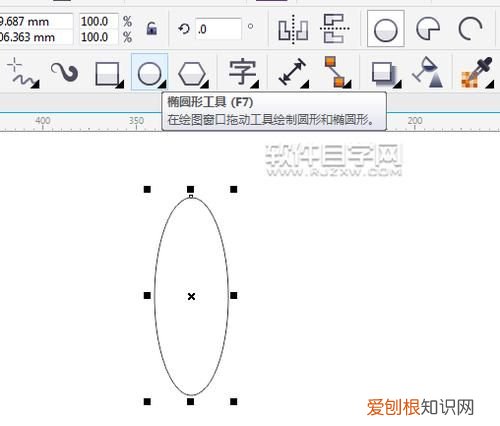Select the Polygon tool
500x426 pixels.
pyautogui.click(x=192, y=73)
